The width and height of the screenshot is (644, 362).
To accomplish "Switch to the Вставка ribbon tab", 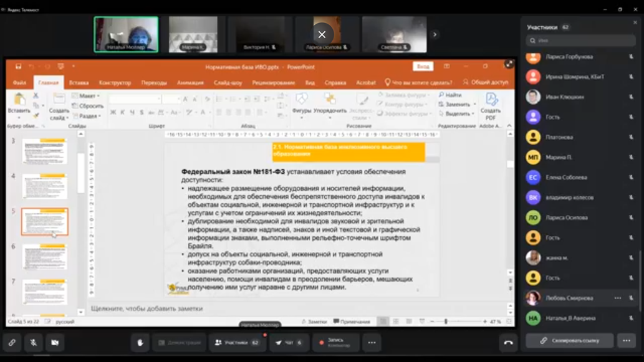I will 79,82.
